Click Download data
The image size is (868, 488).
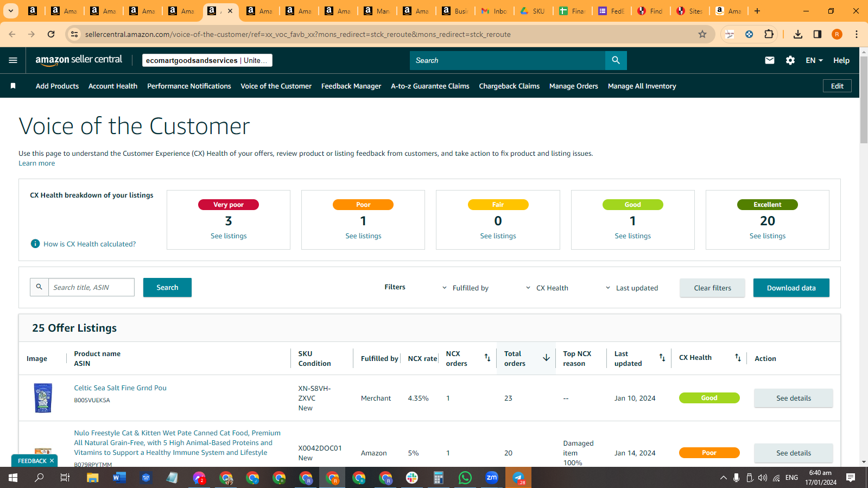pos(791,288)
